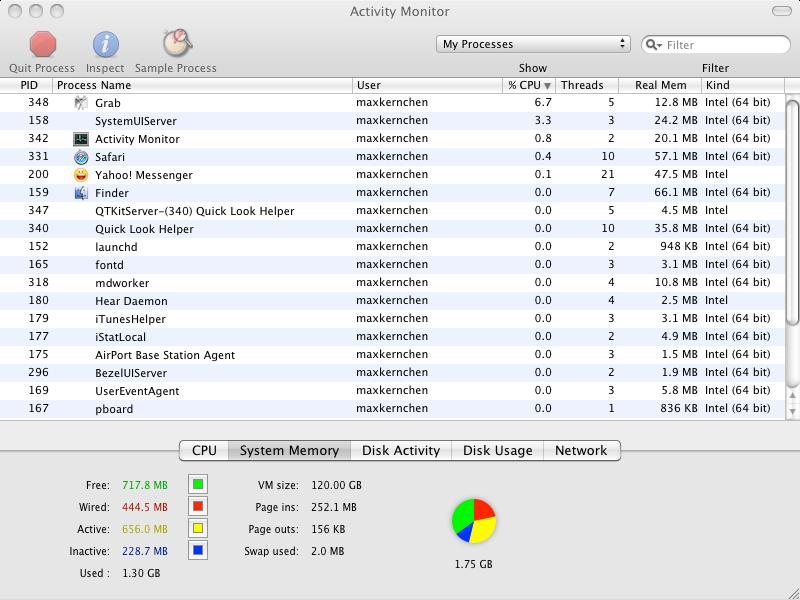
Task: Select the AirPort Base Station Agent row
Action: 392,355
